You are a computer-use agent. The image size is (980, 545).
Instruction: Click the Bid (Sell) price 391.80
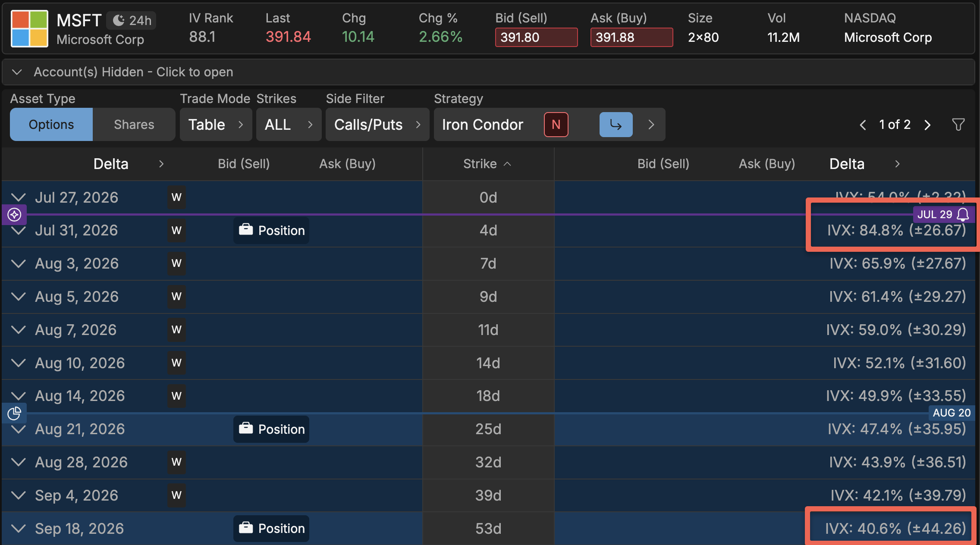pos(536,37)
